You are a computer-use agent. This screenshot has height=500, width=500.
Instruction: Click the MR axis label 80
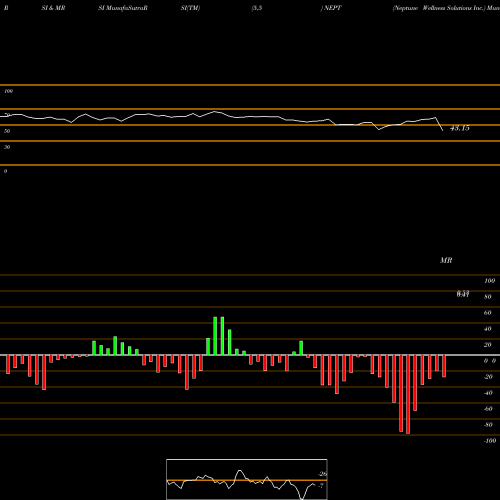pyautogui.click(x=488, y=297)
